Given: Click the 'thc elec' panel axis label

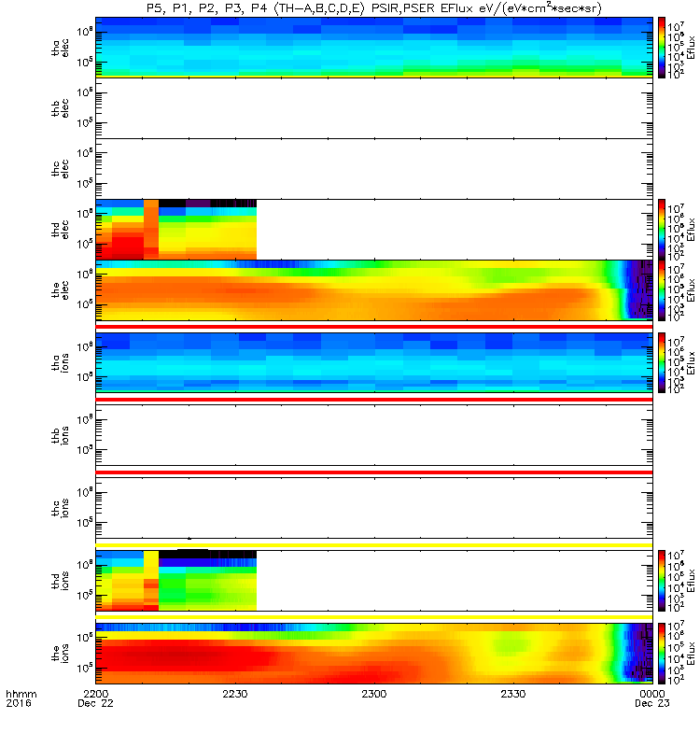Looking at the screenshot, I should pos(60,169).
